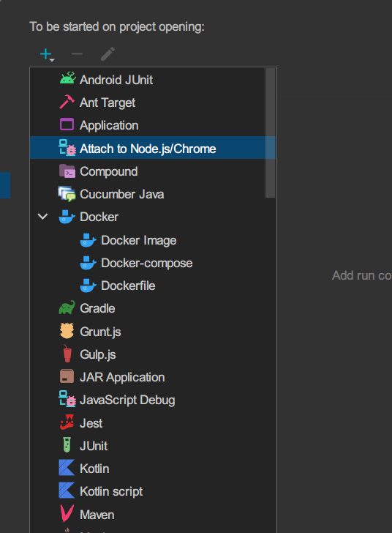Select the Gulp.js entry

[98, 355]
